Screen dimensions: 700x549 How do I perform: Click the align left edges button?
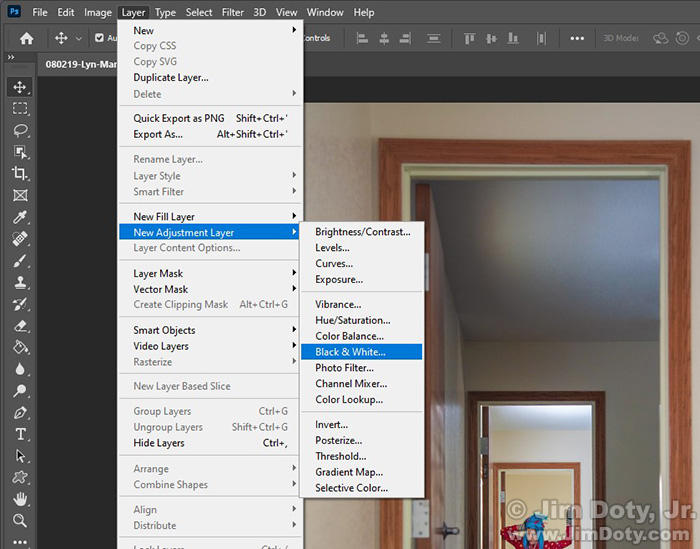pos(360,38)
